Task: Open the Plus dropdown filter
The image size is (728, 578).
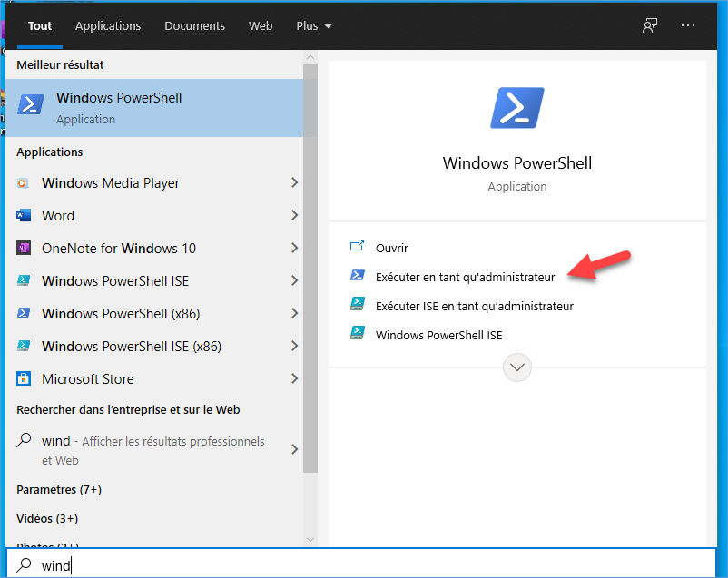Action: tap(314, 25)
